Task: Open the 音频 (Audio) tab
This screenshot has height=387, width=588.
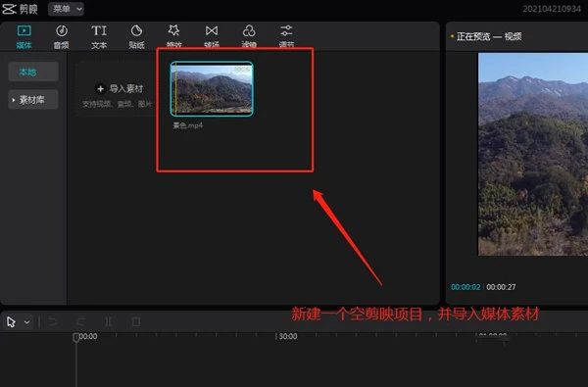Action: click(x=62, y=37)
